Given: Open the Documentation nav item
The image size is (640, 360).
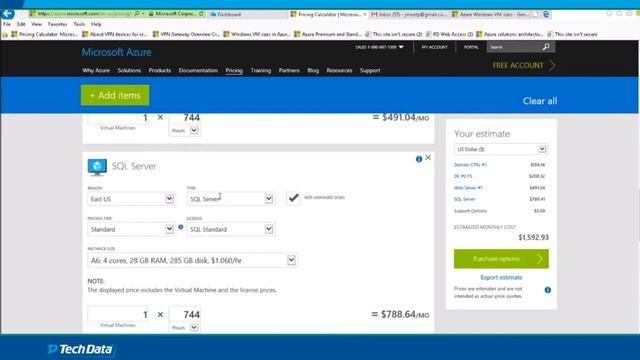Looking at the screenshot, I should [x=198, y=70].
